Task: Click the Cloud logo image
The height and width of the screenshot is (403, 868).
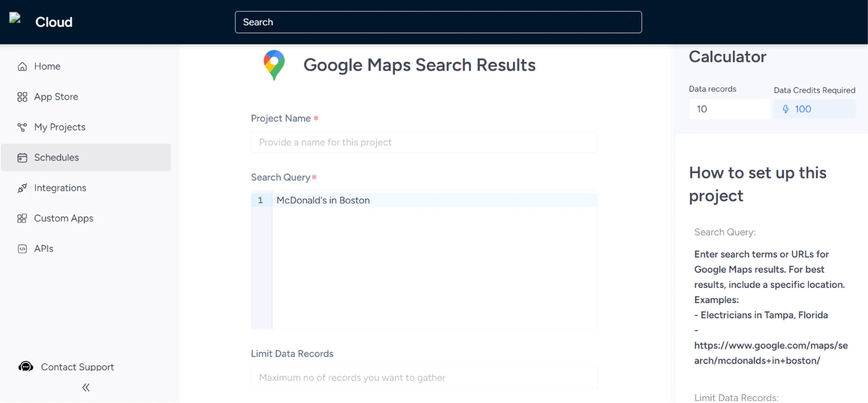Action: pos(15,18)
